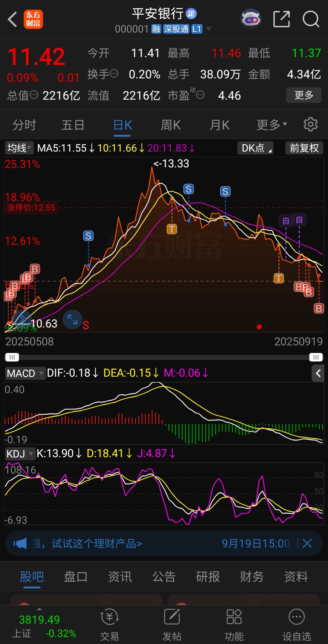Tap the red dot at chart bottom
Viewport: 328px width, 644px height.
coord(259,327)
